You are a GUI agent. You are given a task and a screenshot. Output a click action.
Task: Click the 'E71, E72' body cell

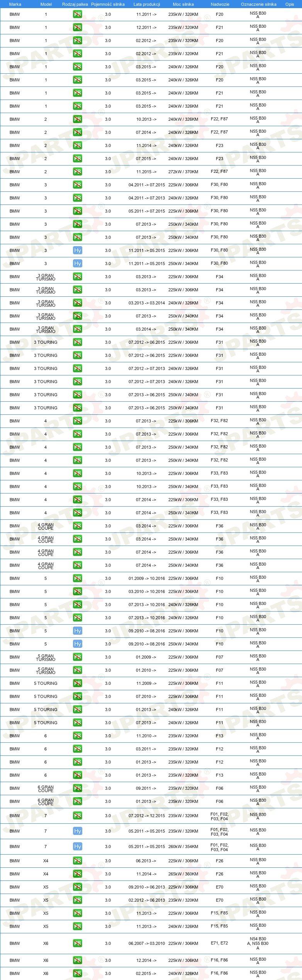219,943
